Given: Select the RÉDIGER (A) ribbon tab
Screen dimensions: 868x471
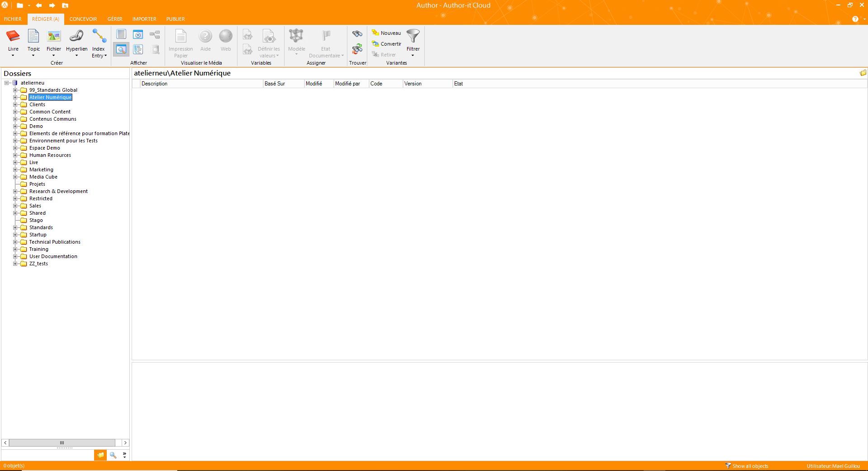Looking at the screenshot, I should point(46,19).
